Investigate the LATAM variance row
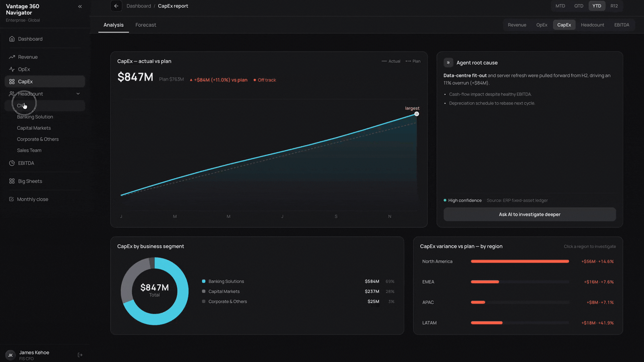The width and height of the screenshot is (644, 362). pos(518,323)
